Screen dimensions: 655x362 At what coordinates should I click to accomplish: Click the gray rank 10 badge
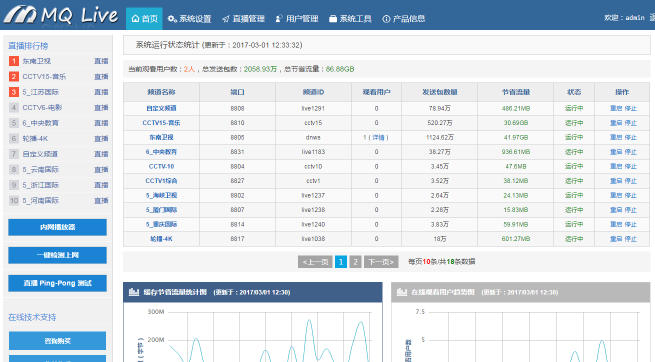tap(14, 201)
